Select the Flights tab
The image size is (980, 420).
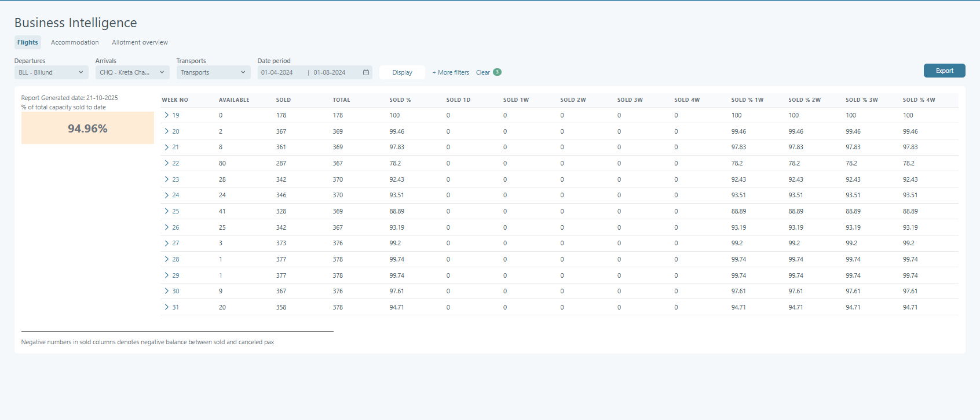28,42
